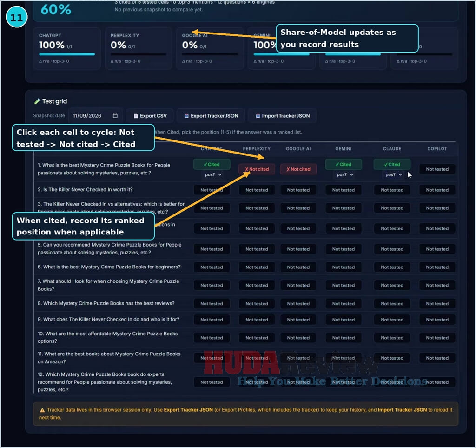476x448 pixels.
Task: Click Gemini Not tested for question 10 affordable
Action: (344, 338)
